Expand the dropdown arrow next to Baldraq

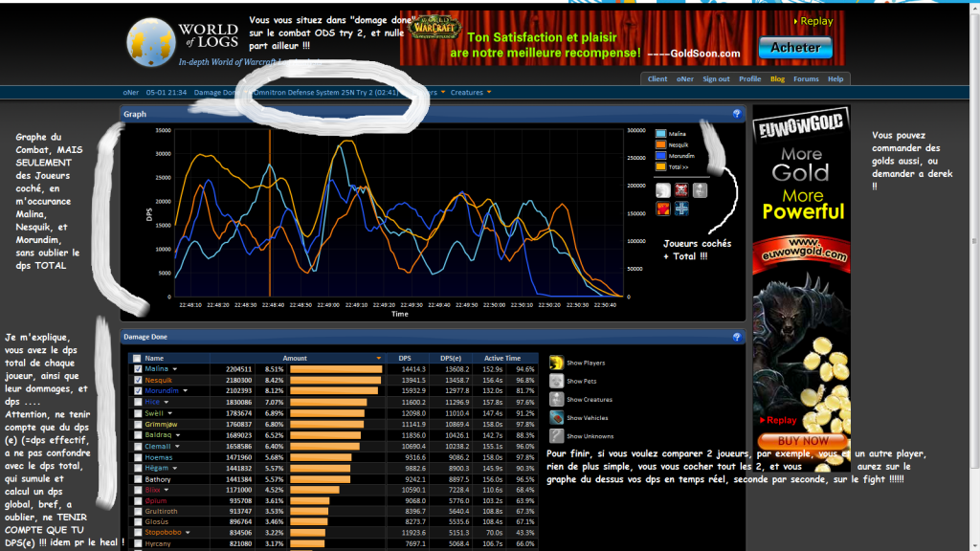(178, 435)
